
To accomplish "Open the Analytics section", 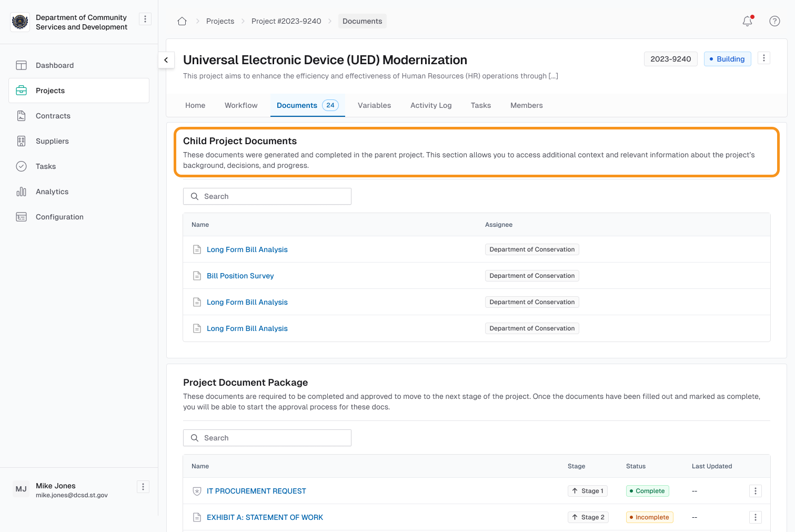I will tap(52, 192).
